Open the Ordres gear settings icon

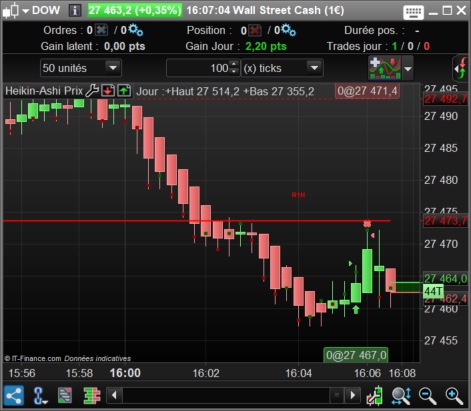tap(136, 30)
